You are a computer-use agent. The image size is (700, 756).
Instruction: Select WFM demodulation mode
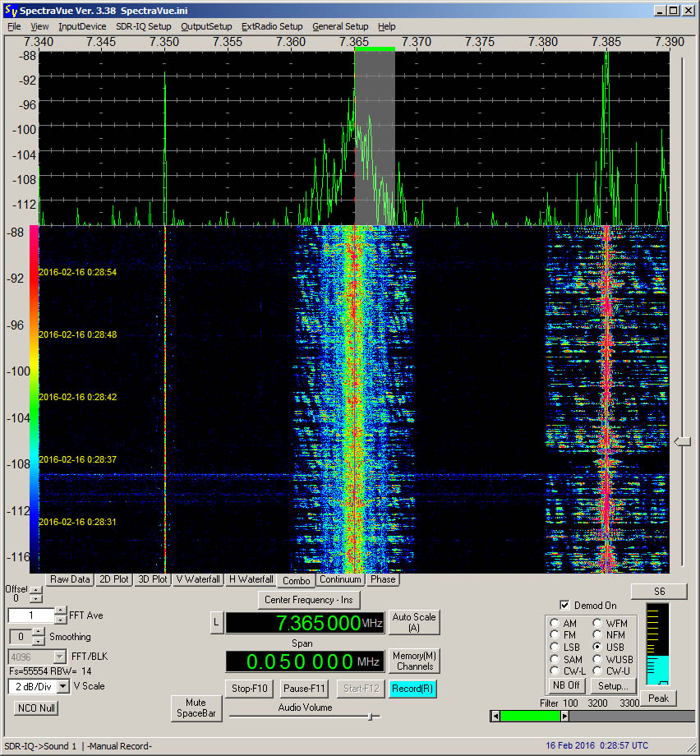coord(597,623)
